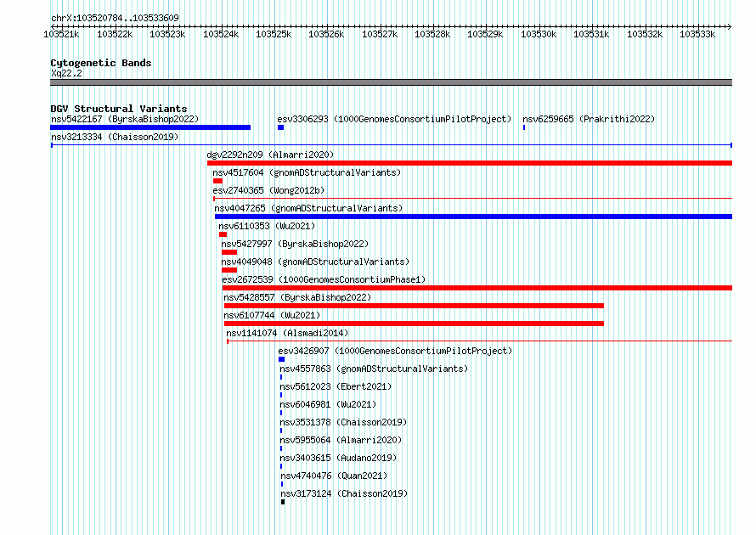Open esv3426907 (1000GenomesConsortiumPilotProject) variant label

tap(395, 351)
